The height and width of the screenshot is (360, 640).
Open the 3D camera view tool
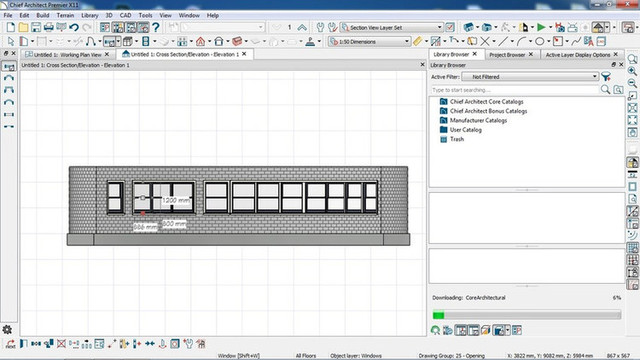pos(469,27)
